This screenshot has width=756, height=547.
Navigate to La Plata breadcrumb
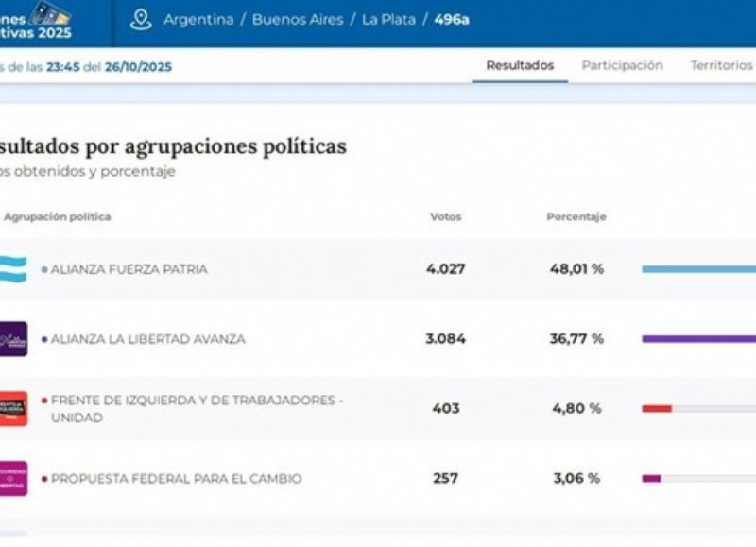(x=388, y=20)
